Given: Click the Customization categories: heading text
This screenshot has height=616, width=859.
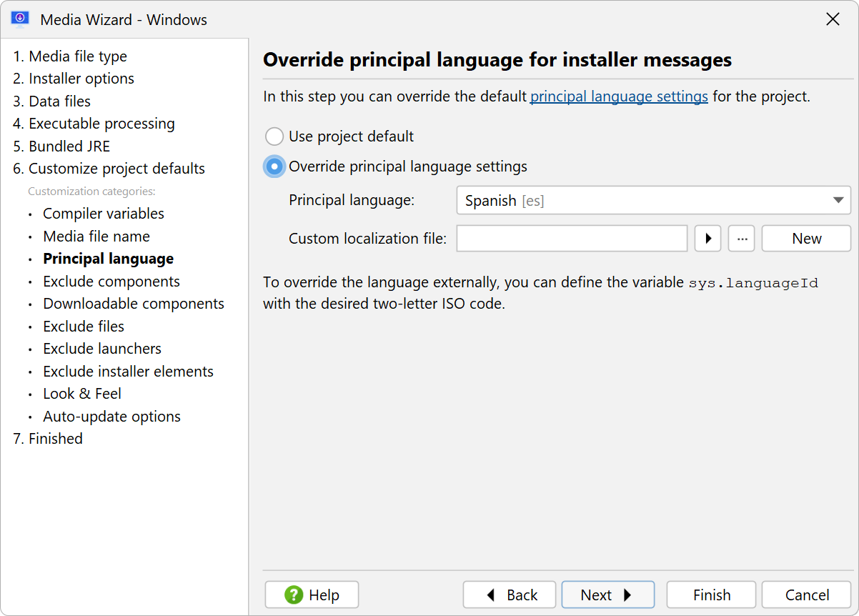Looking at the screenshot, I should click(x=91, y=192).
